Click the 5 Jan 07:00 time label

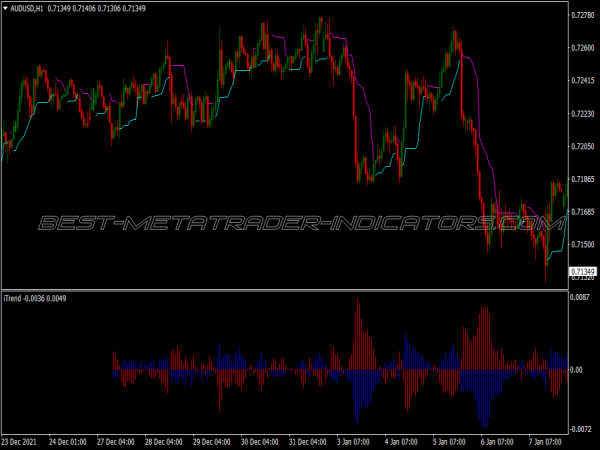[x=449, y=442]
